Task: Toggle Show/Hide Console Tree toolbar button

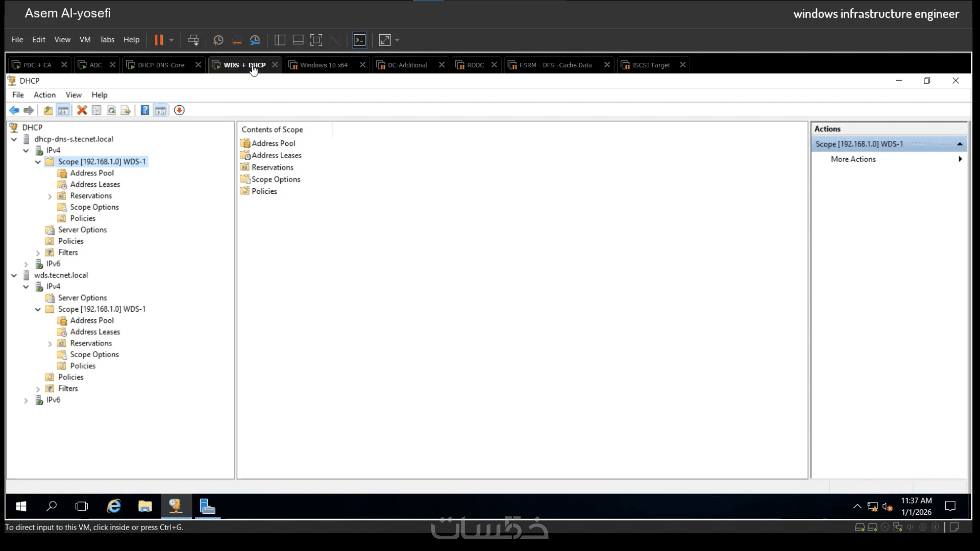Action: pyautogui.click(x=63, y=110)
